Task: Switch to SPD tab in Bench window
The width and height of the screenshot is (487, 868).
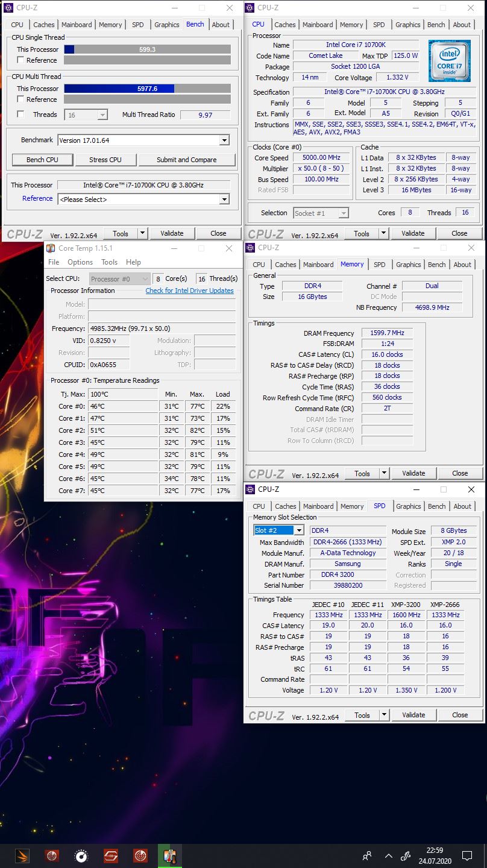Action: pyautogui.click(x=138, y=25)
